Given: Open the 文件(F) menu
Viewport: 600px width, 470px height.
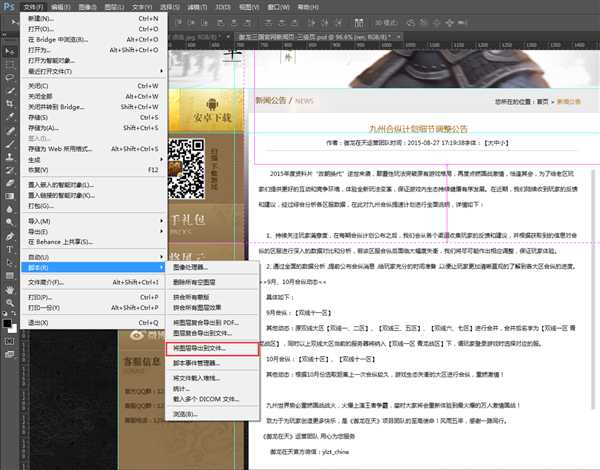Looking at the screenshot, I should tap(33, 7).
